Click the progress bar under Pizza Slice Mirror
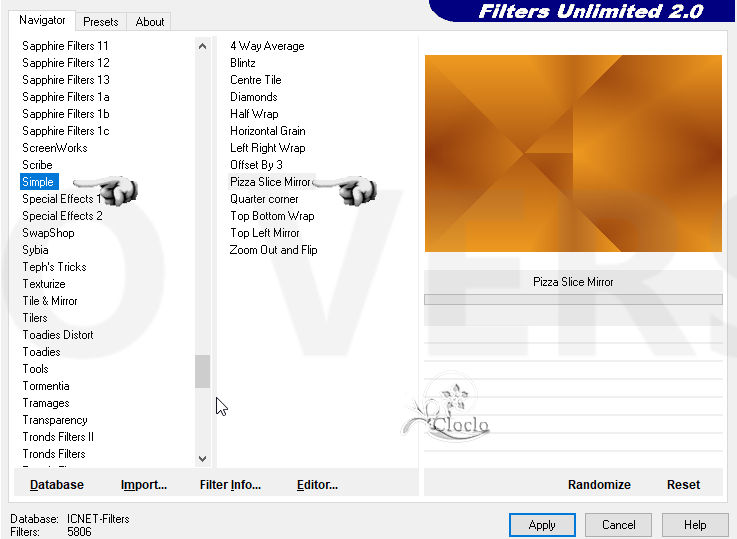Image resolution: width=737 pixels, height=539 pixels. point(573,299)
